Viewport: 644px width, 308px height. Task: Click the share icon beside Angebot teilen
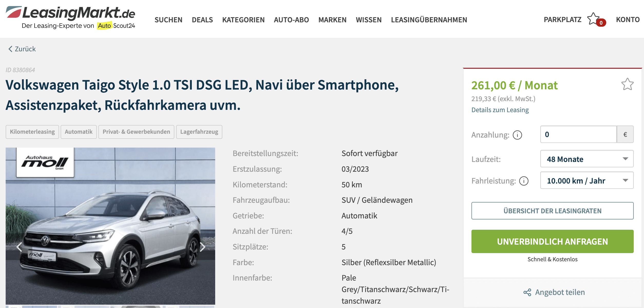527,292
